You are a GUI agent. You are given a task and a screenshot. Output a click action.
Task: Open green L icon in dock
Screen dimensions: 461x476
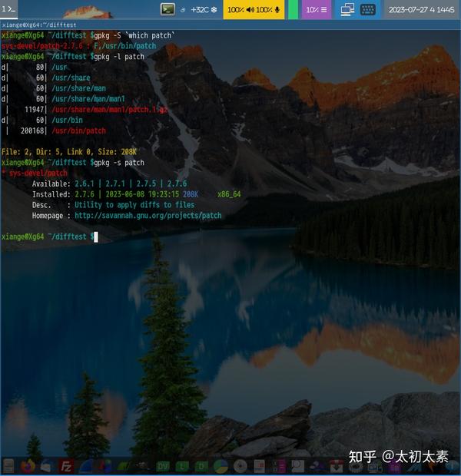pos(182,466)
